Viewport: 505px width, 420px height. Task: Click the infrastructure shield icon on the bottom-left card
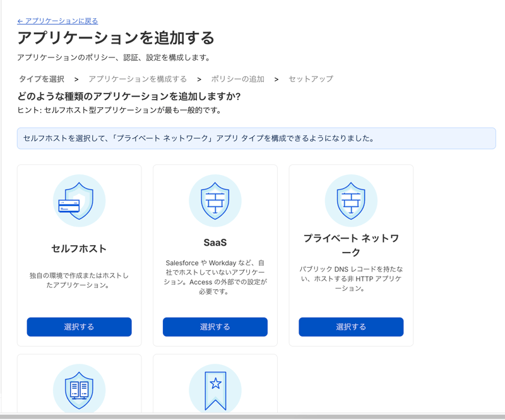(80, 390)
